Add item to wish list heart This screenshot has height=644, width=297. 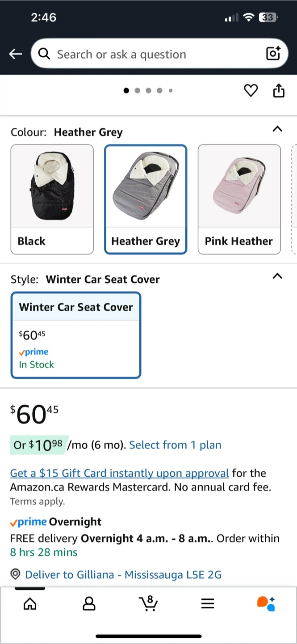251,91
